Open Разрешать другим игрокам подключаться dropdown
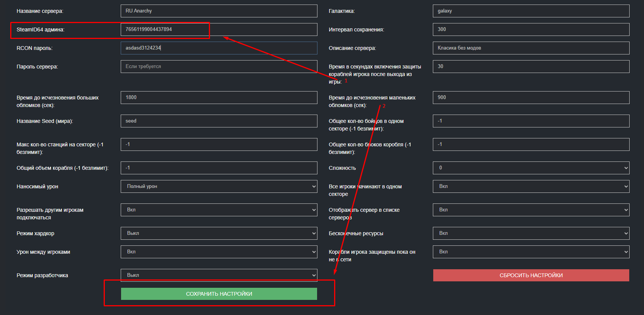The height and width of the screenshot is (315, 644). point(219,210)
